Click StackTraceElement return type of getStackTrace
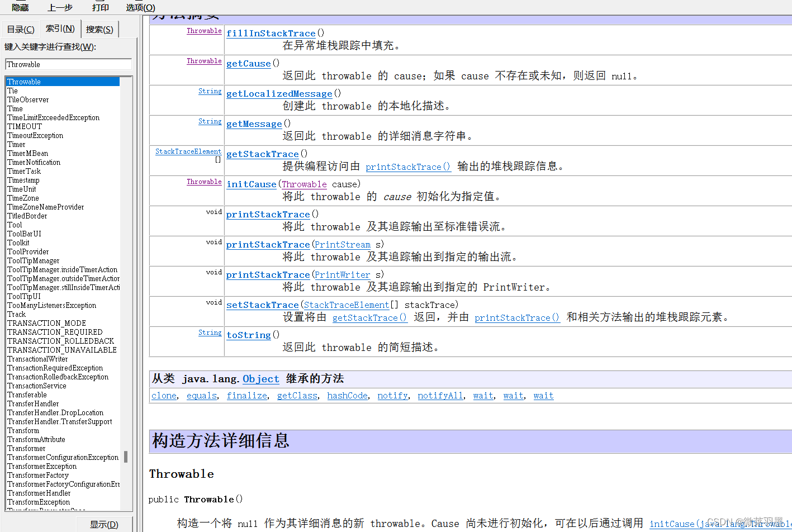 (x=188, y=151)
